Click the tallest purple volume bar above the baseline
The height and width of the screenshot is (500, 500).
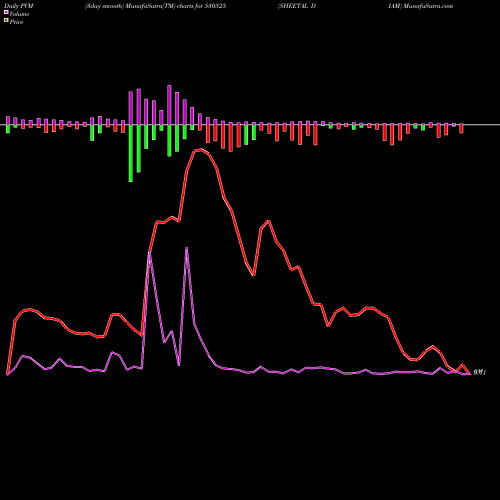(169, 105)
